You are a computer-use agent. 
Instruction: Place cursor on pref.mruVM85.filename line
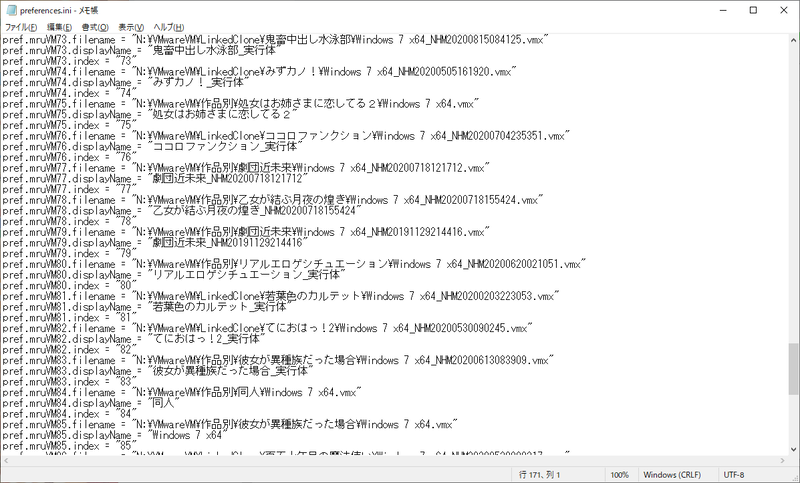point(230,425)
